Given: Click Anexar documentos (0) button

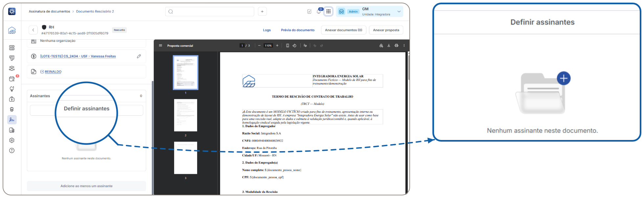Looking at the screenshot, I should 344,30.
